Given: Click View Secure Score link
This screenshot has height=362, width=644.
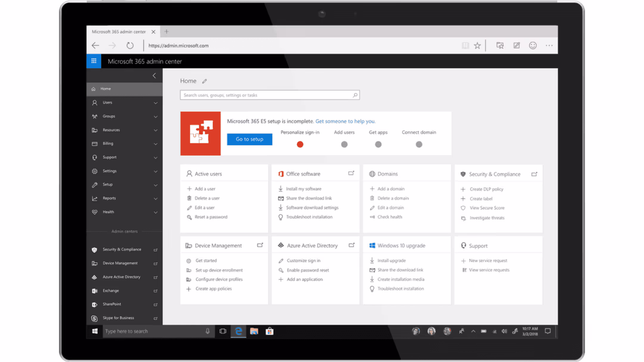Looking at the screenshot, I should point(487,208).
